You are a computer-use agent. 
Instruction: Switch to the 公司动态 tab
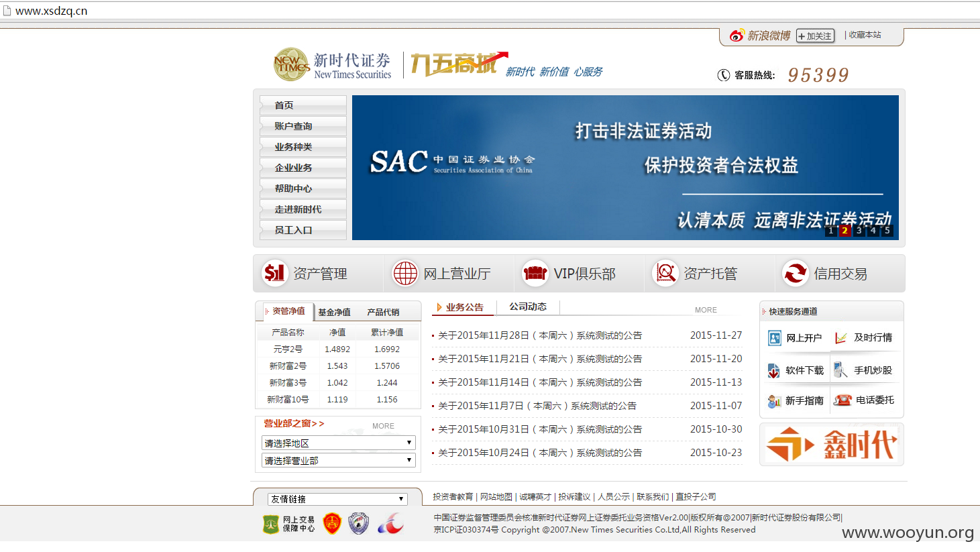[x=528, y=307]
